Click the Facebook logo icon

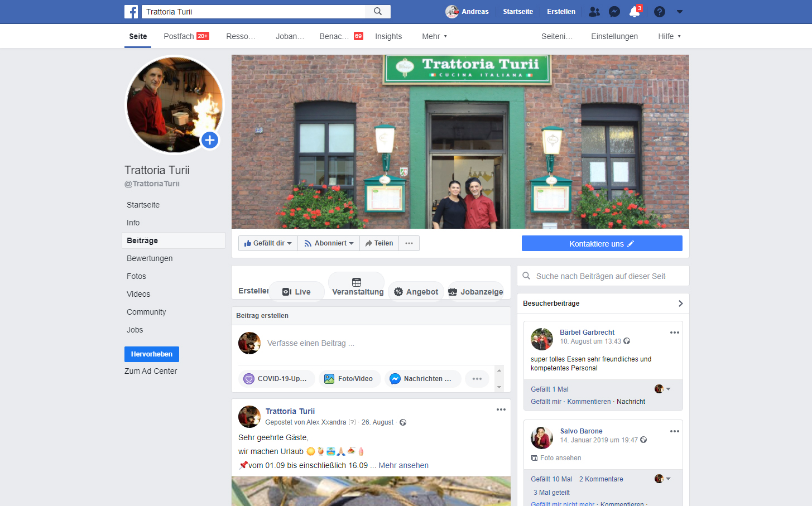pos(131,12)
